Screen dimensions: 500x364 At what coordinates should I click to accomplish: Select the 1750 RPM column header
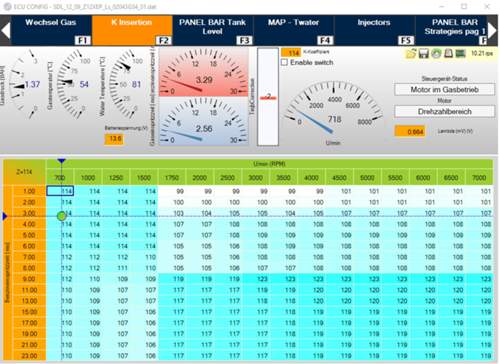point(172,177)
